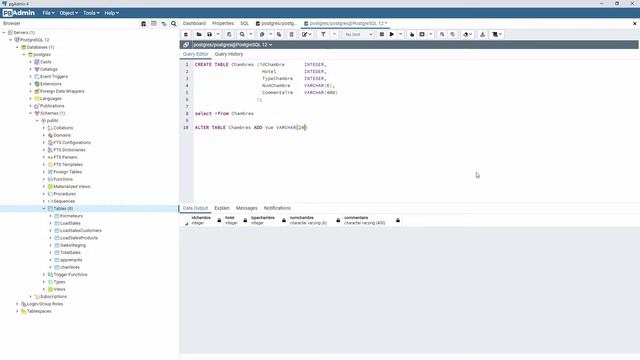Image resolution: width=640 pixels, height=360 pixels.
Task: Select the chambres table in tree
Action: coord(70,267)
